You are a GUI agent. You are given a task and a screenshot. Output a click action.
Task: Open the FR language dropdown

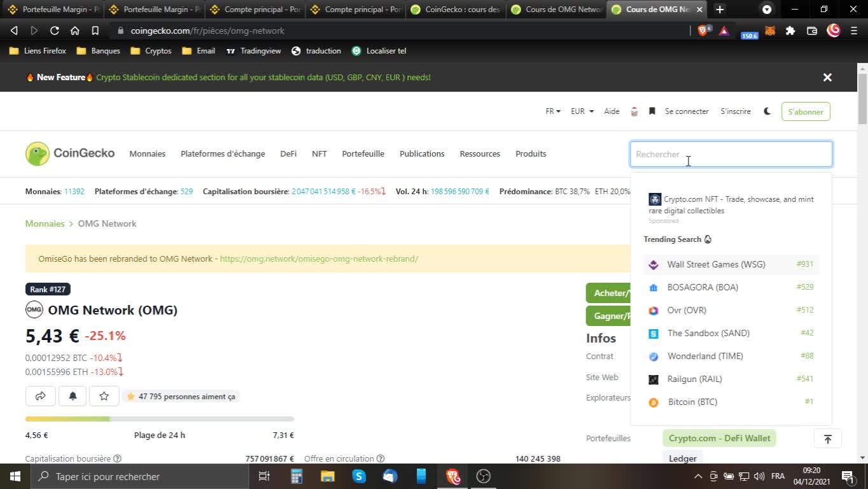coord(553,111)
